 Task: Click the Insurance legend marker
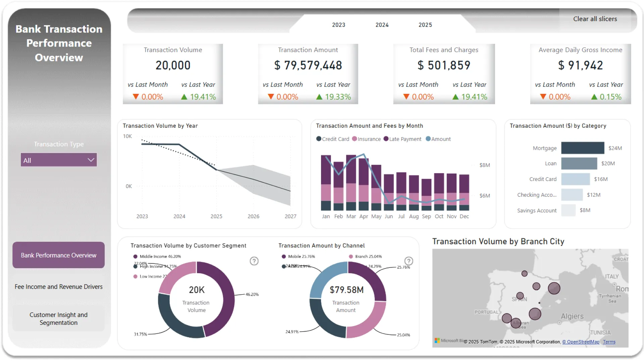click(x=355, y=139)
